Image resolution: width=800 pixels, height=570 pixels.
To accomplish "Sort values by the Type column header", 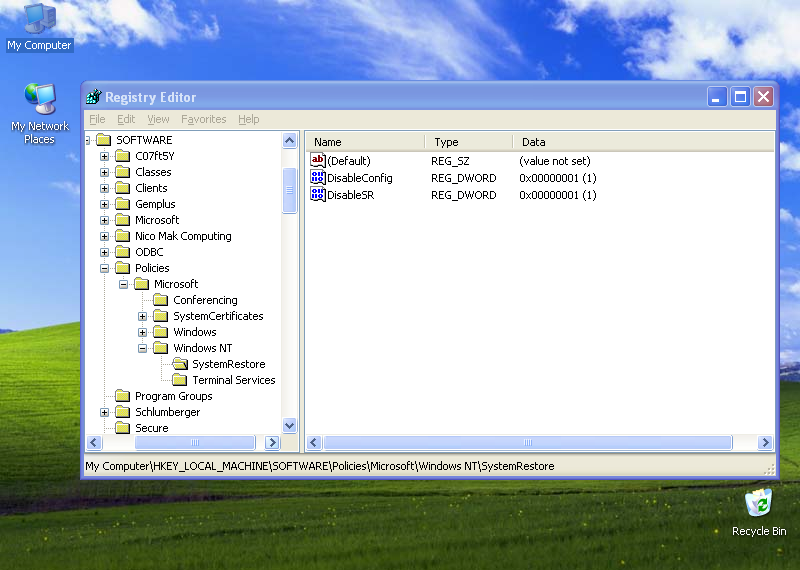I will tap(468, 142).
